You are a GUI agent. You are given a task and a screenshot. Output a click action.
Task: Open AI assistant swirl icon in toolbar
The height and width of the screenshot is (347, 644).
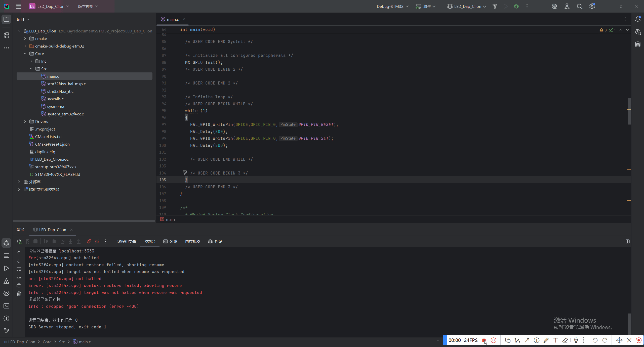tap(554, 6)
